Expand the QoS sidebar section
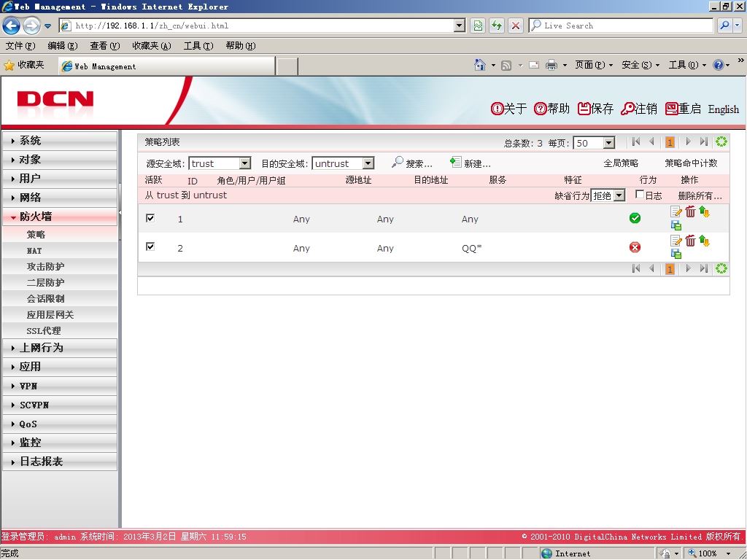 coord(60,424)
